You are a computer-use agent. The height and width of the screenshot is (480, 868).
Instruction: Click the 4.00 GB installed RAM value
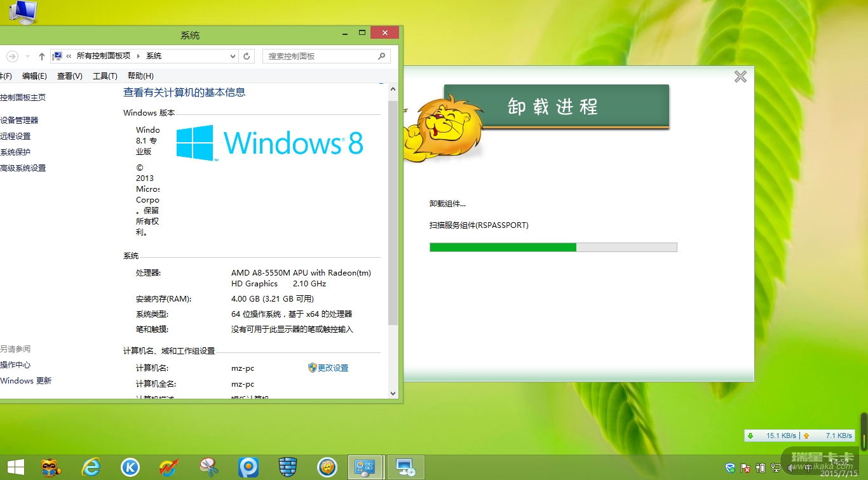tap(273, 298)
